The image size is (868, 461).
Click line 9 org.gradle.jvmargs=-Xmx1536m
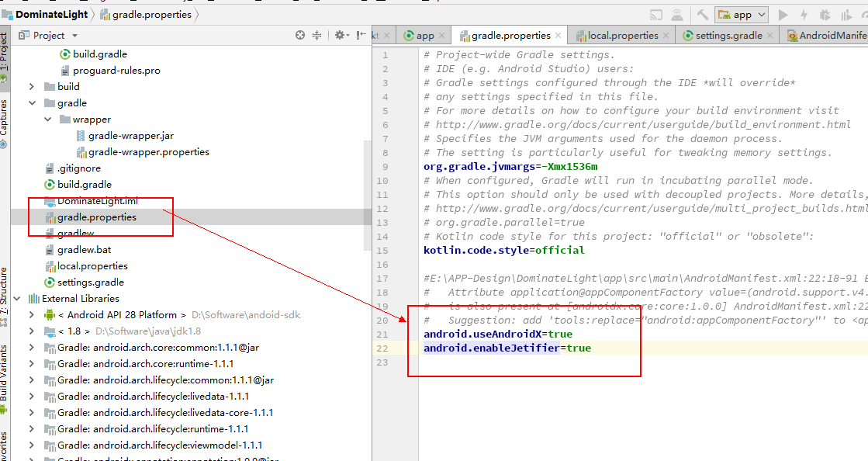tap(510, 167)
